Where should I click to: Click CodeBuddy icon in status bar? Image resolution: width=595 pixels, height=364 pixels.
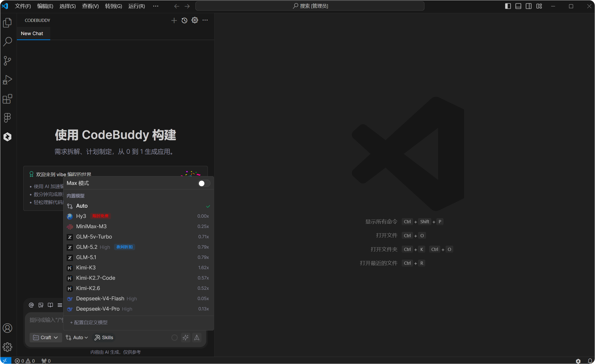pyautogui.click(x=578, y=361)
